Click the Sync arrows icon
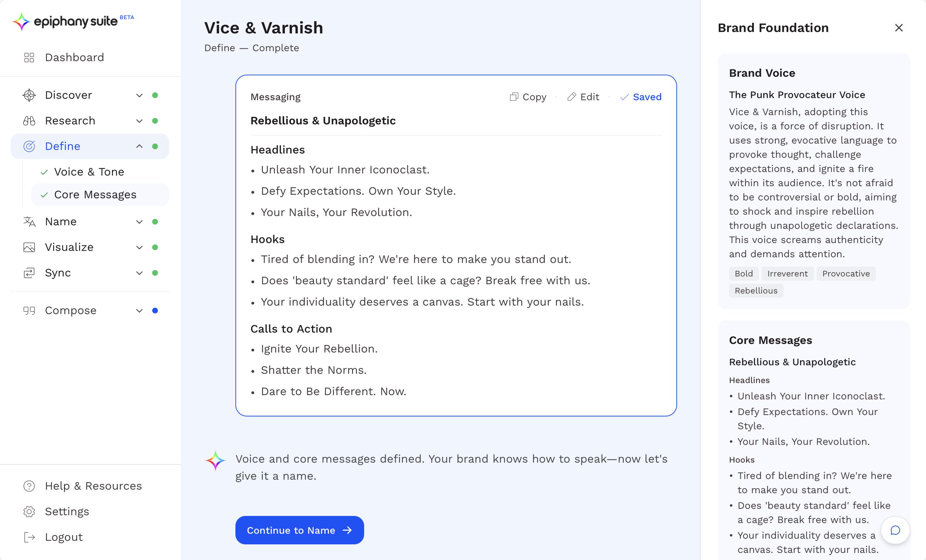The height and width of the screenshot is (560, 926). 29,273
